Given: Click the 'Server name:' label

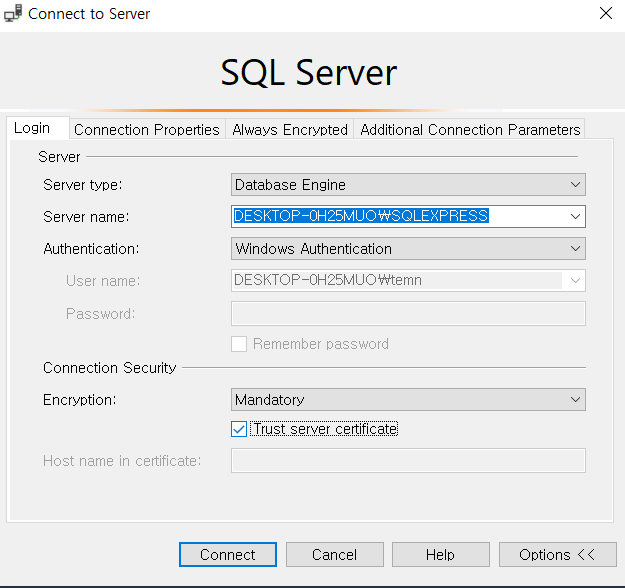Looking at the screenshot, I should (x=86, y=217).
